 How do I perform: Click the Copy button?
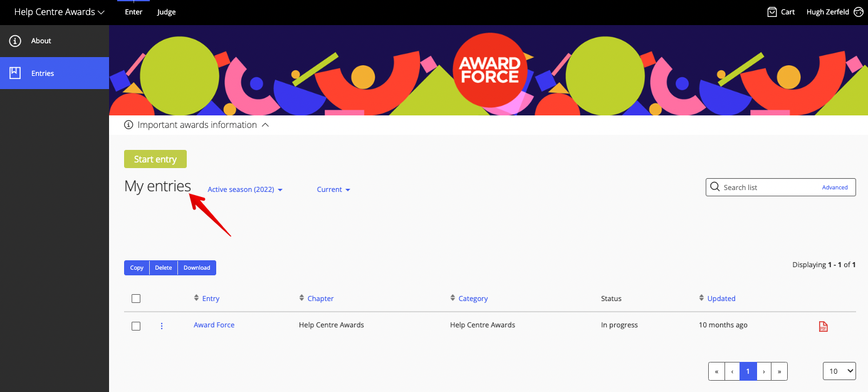[137, 268]
